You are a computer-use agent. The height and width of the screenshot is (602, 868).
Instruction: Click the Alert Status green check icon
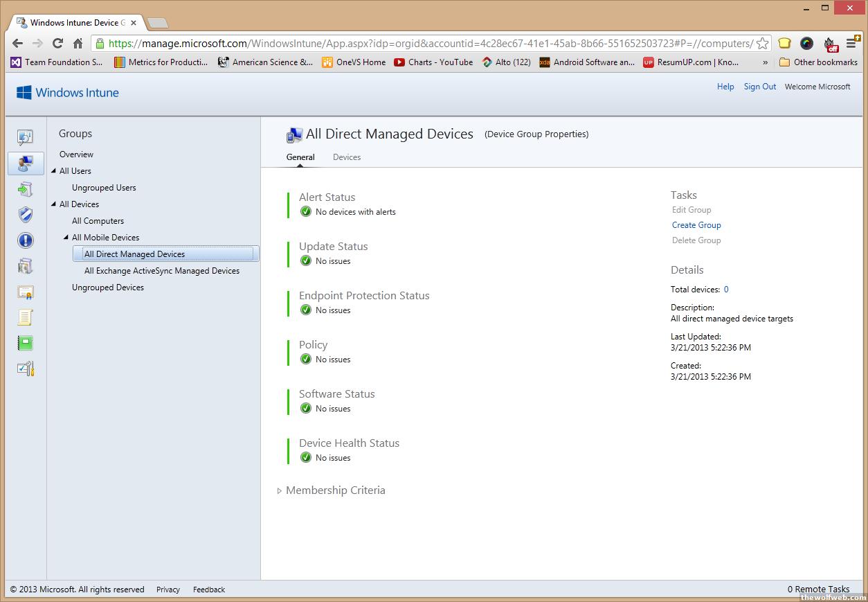pyautogui.click(x=306, y=211)
